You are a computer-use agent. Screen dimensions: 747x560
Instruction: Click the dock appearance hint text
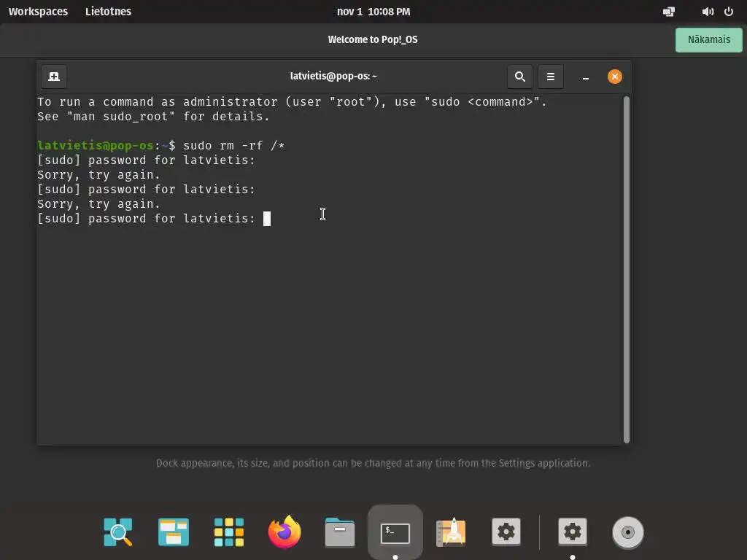click(373, 463)
